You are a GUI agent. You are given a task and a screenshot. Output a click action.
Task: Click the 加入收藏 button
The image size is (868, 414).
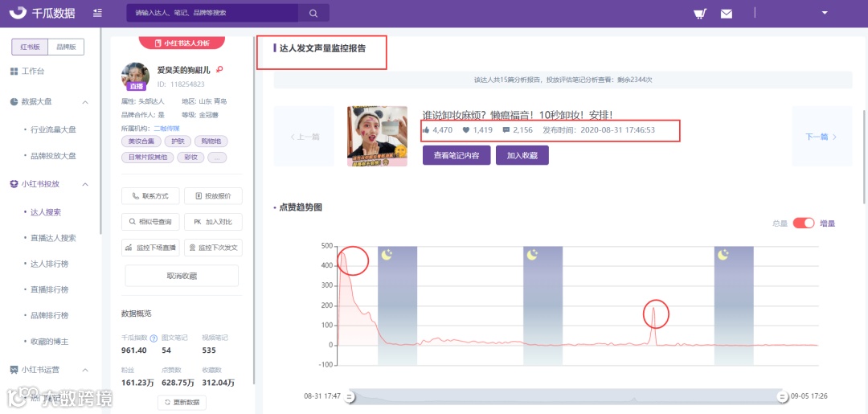pos(522,155)
